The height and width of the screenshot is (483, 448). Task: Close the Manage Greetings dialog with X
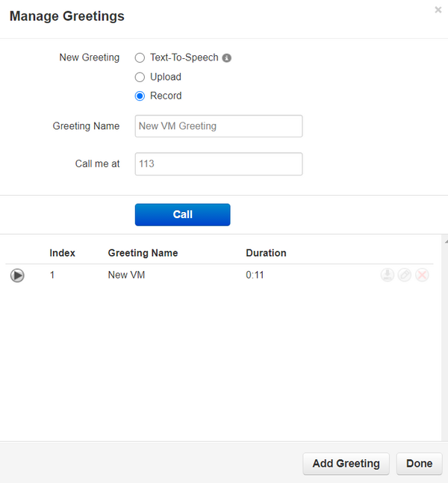(x=438, y=10)
